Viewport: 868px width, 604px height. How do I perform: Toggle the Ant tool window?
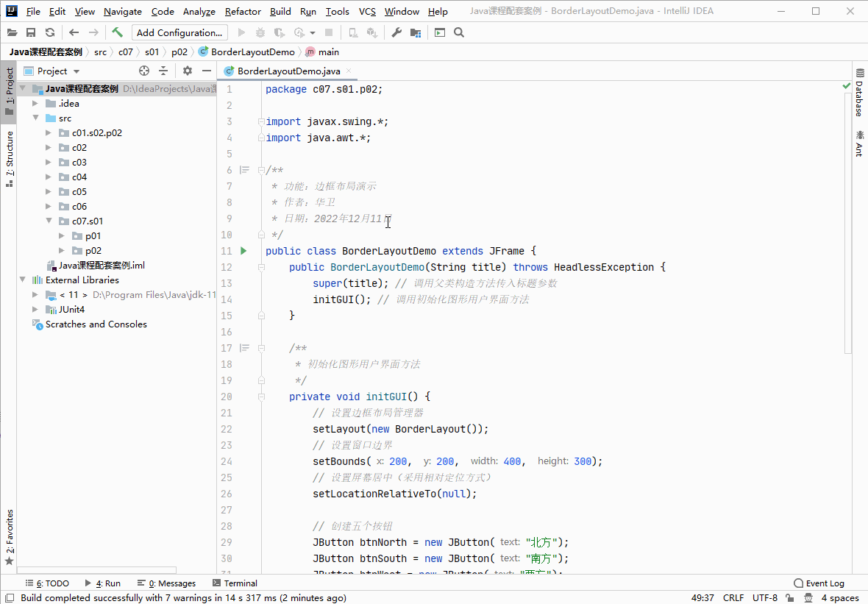859,143
